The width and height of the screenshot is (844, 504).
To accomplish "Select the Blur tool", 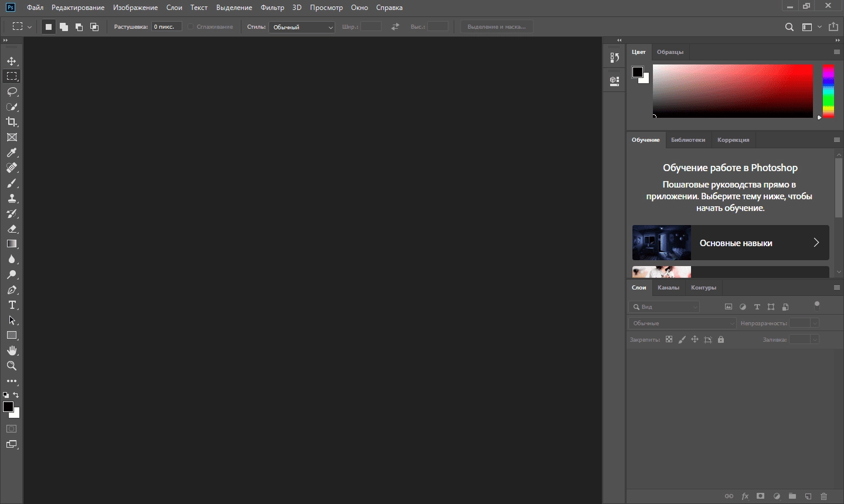I will pyautogui.click(x=12, y=260).
